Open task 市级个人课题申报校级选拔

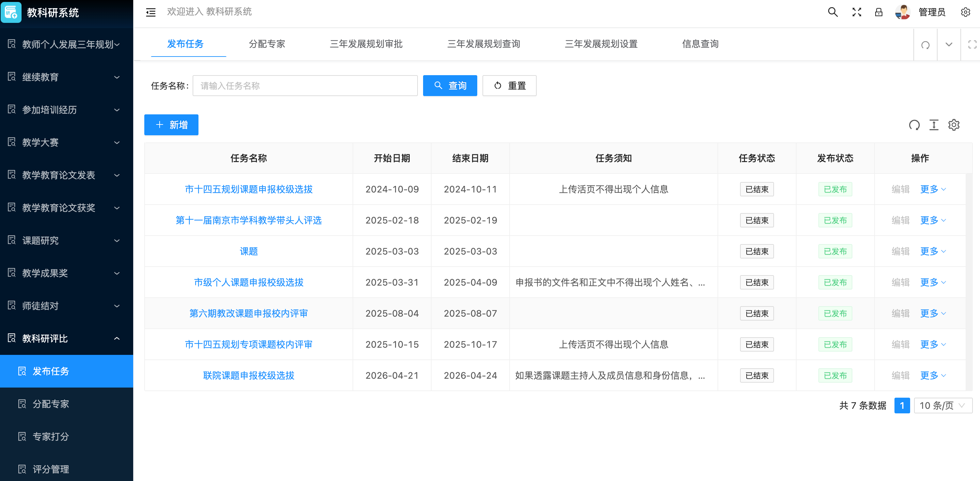(x=248, y=282)
